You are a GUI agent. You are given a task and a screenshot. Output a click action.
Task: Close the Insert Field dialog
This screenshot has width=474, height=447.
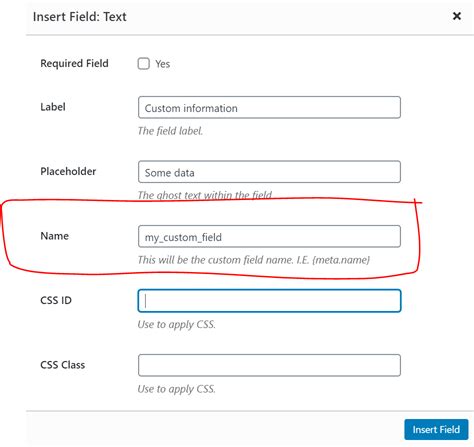(x=457, y=16)
